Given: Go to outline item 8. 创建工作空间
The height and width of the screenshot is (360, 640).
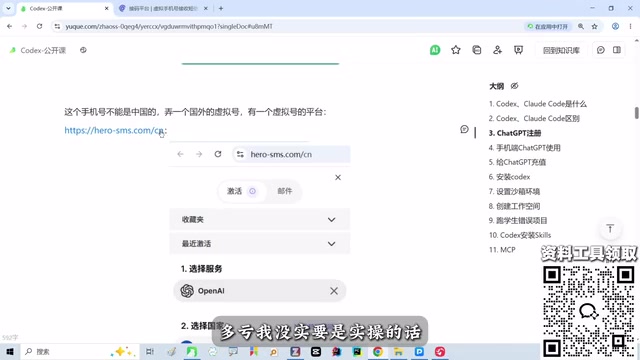Looking at the screenshot, I should 514,206.
